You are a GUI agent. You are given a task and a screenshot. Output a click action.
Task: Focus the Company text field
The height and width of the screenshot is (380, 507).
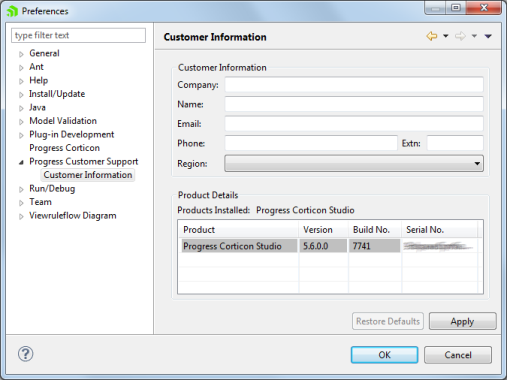click(354, 85)
